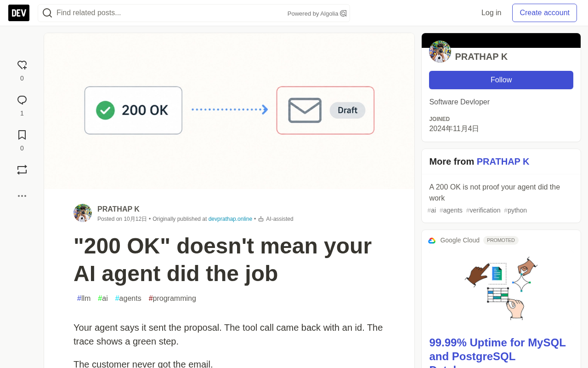Click the Software Devloper bio text

click(459, 102)
